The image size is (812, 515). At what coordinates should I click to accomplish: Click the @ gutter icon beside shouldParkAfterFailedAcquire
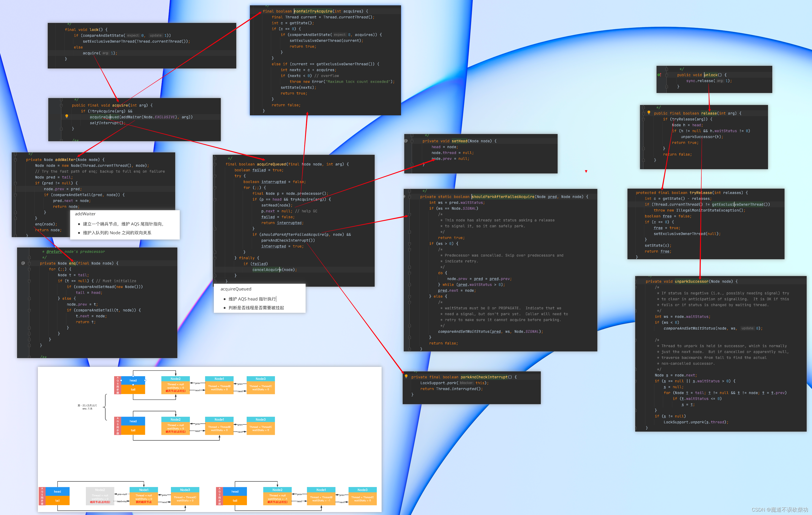404,196
